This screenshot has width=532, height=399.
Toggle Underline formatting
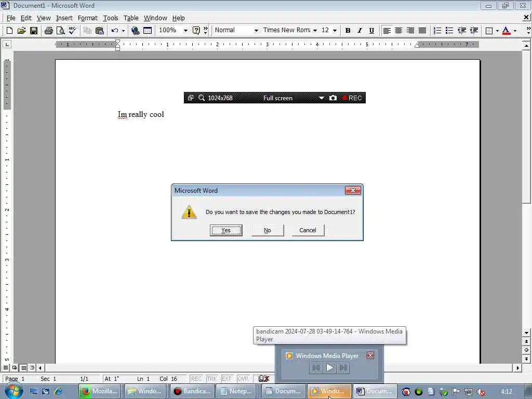click(x=371, y=31)
